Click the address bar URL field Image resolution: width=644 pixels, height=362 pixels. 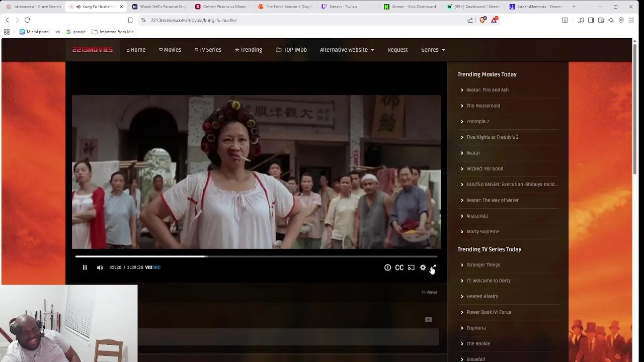click(x=302, y=20)
